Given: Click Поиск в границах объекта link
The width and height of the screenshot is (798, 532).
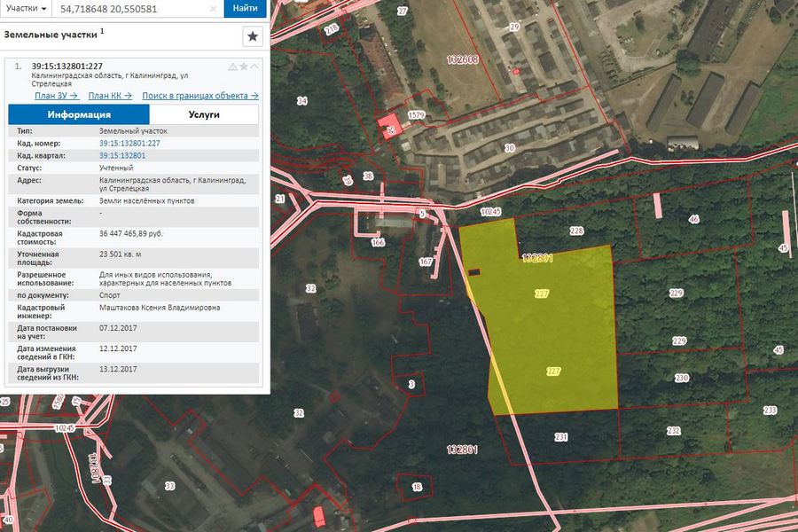Looking at the screenshot, I should 200,96.
